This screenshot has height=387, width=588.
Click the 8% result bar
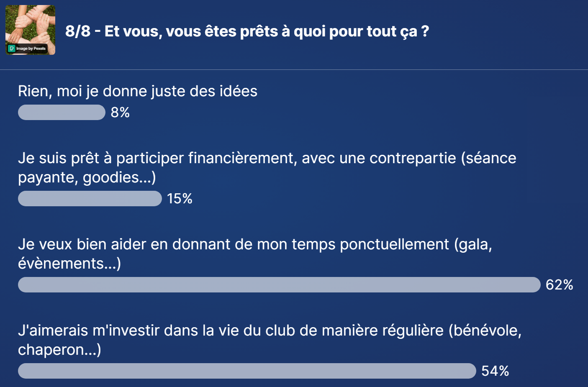click(62, 112)
